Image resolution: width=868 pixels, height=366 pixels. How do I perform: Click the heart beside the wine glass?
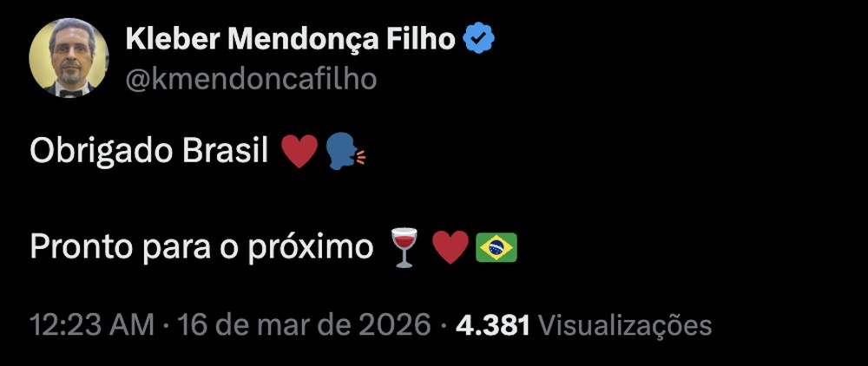coord(450,247)
